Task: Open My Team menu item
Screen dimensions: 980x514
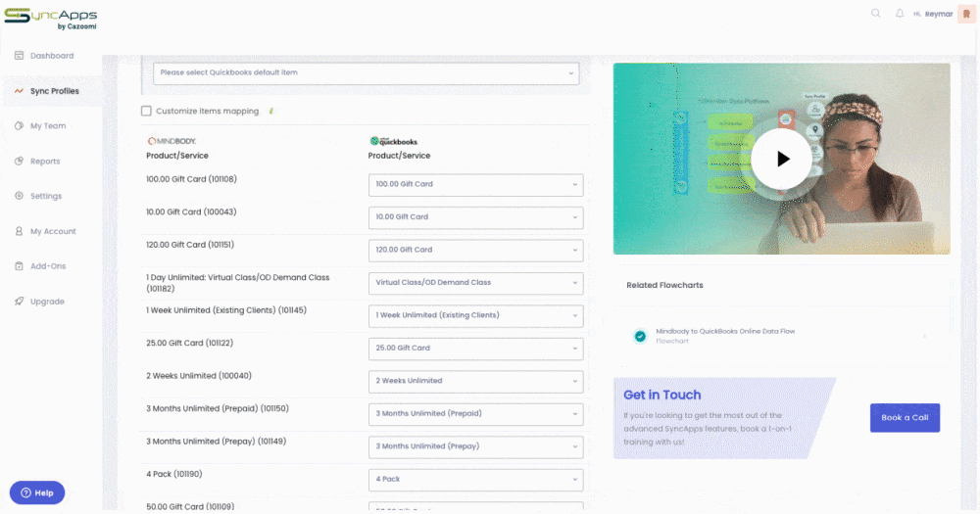Action: 48,125
